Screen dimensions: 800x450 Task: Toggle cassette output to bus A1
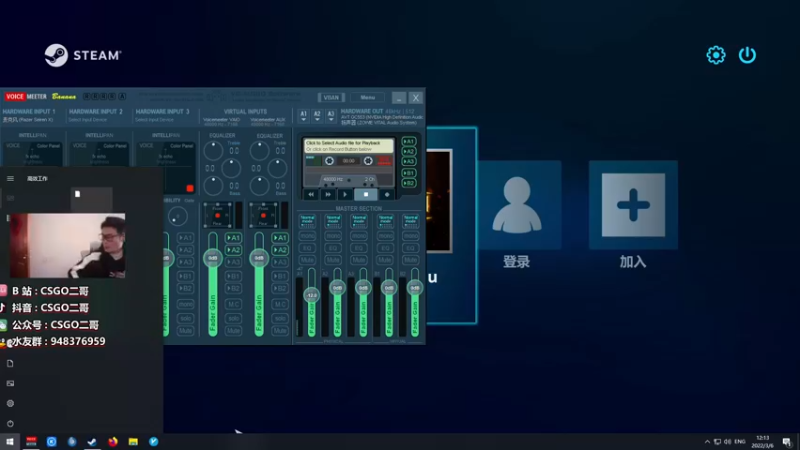(409, 141)
